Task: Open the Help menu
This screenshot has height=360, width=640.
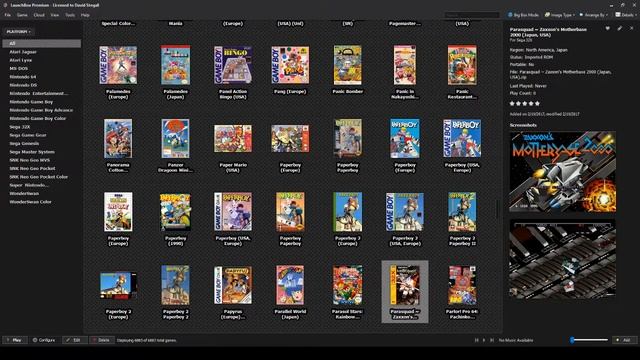Action: (x=85, y=15)
